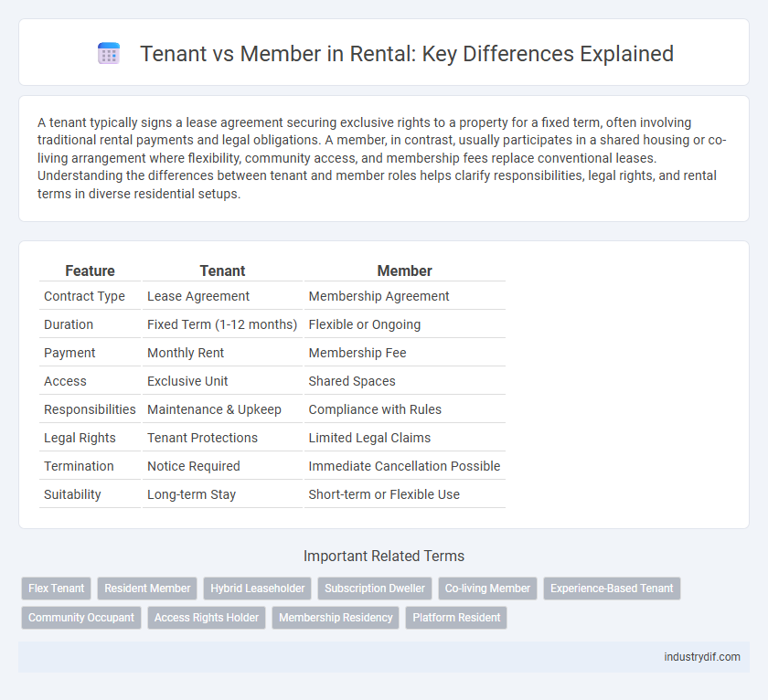Select the Hybrid Leaseholder tag
Image resolution: width=768 pixels, height=700 pixels.
pyautogui.click(x=258, y=589)
